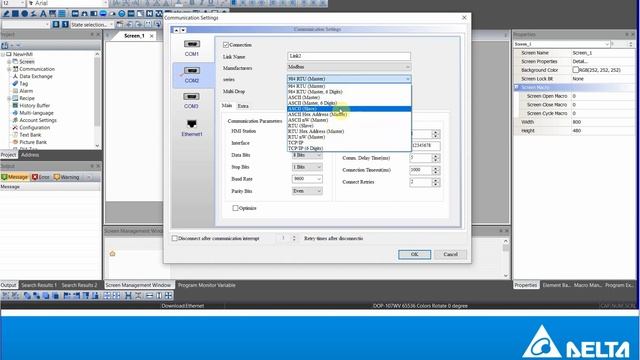
Task: Select the COM3 port icon
Action: coord(191,97)
